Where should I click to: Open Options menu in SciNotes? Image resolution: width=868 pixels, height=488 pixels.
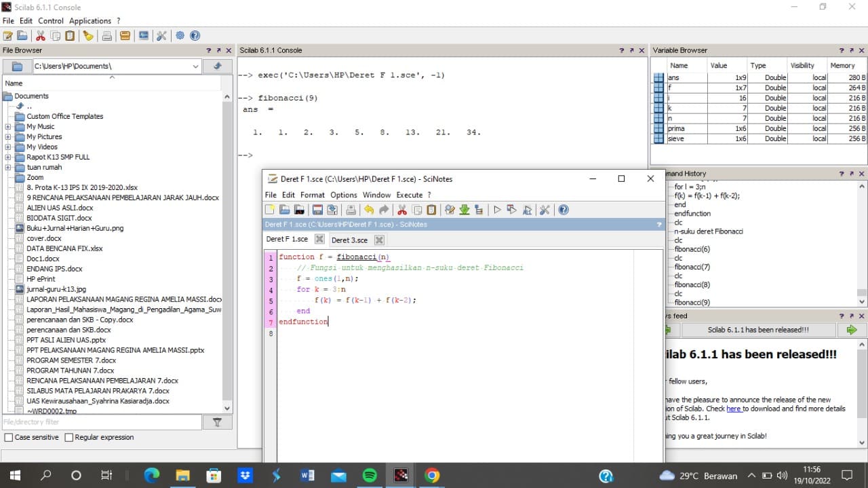click(344, 195)
